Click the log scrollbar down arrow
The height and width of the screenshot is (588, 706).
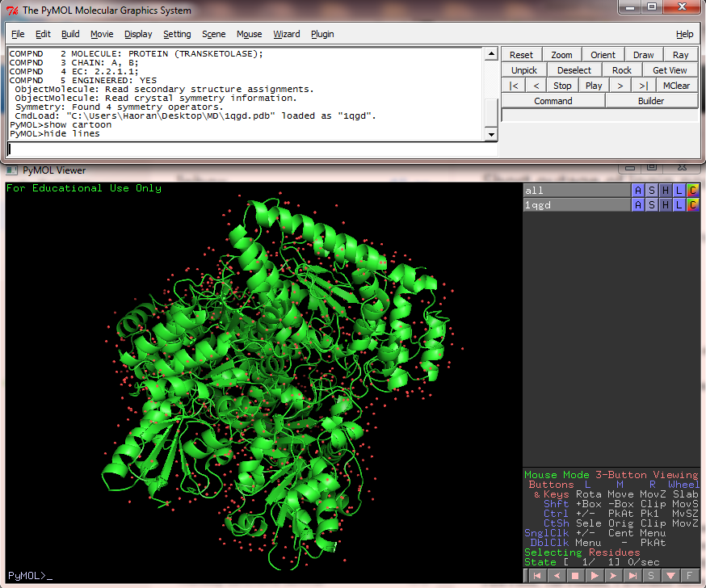[492, 135]
